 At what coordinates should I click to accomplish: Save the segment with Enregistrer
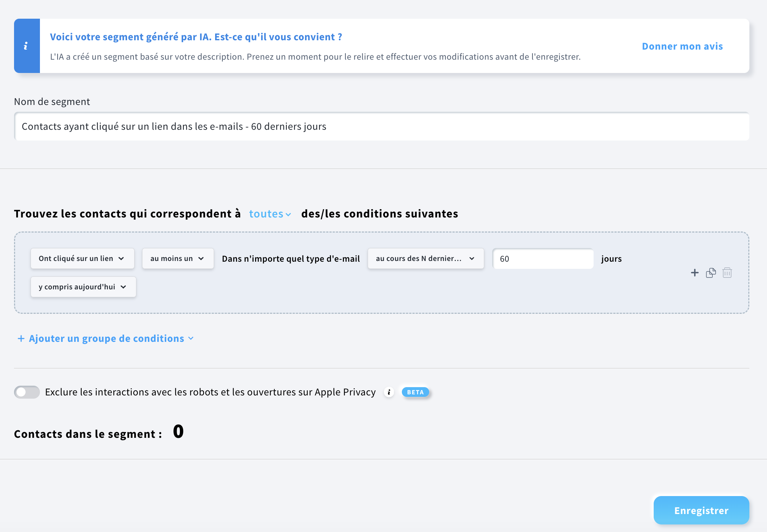(x=702, y=510)
